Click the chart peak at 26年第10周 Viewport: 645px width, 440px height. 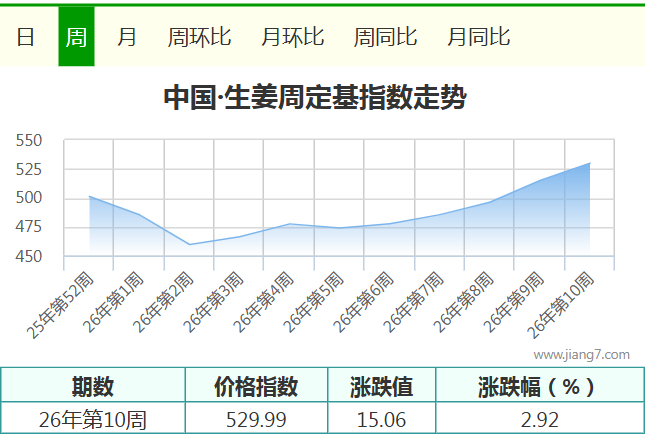pyautogui.click(x=589, y=163)
